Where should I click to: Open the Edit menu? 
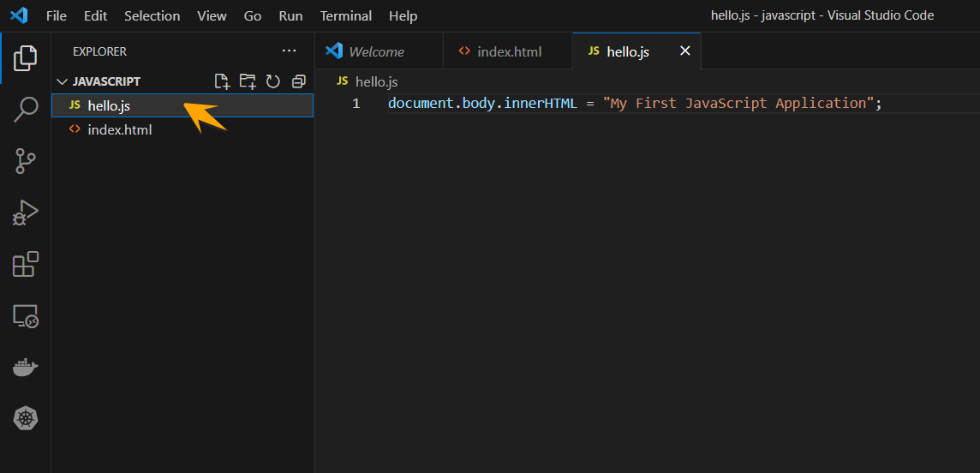(96, 15)
